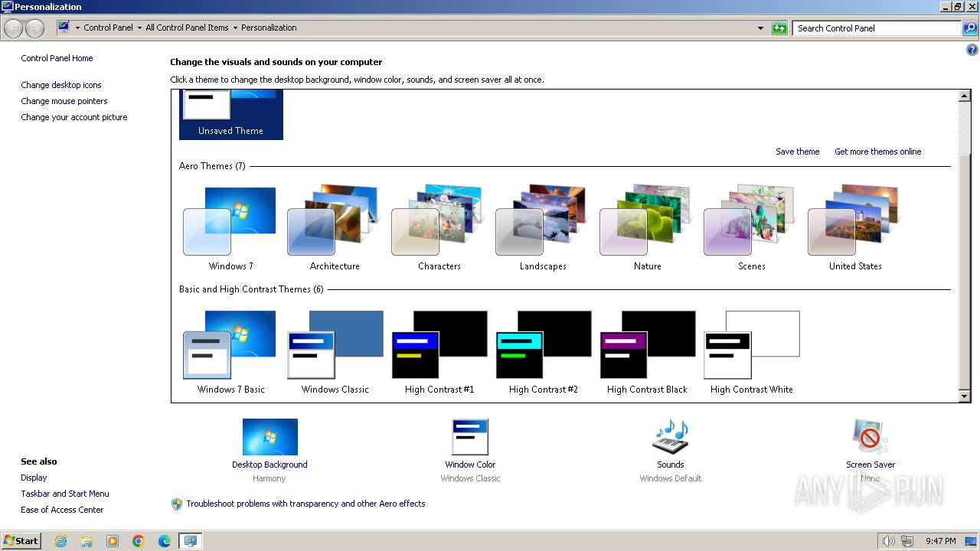Open Microsoft Edge from taskbar
The width and height of the screenshot is (980, 551).
click(165, 541)
